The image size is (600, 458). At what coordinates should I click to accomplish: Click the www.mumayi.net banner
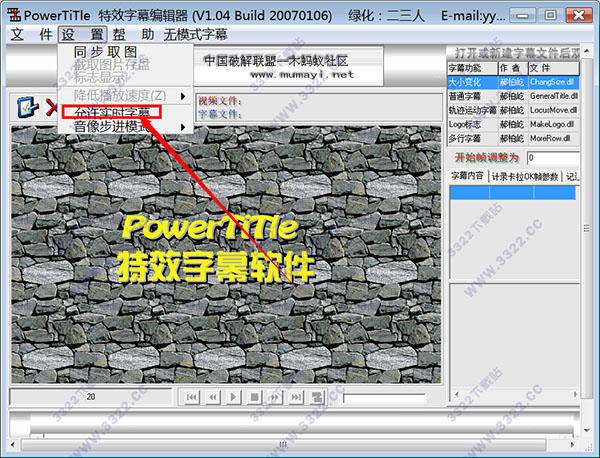point(289,66)
